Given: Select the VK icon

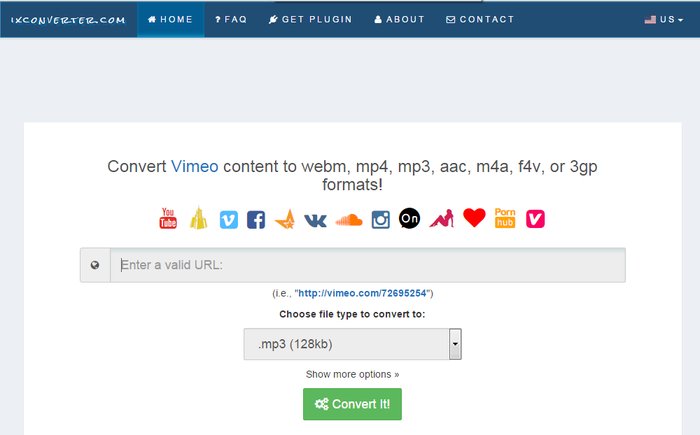Looking at the screenshot, I should click(x=315, y=220).
